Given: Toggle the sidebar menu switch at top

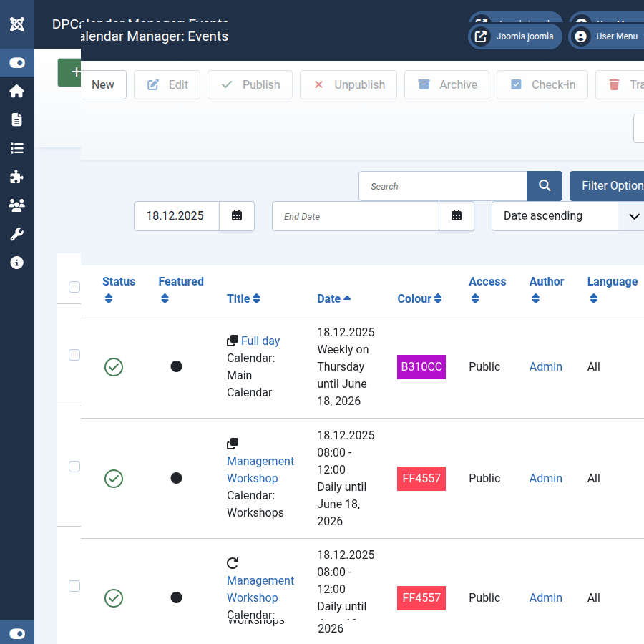Looking at the screenshot, I should tap(17, 63).
